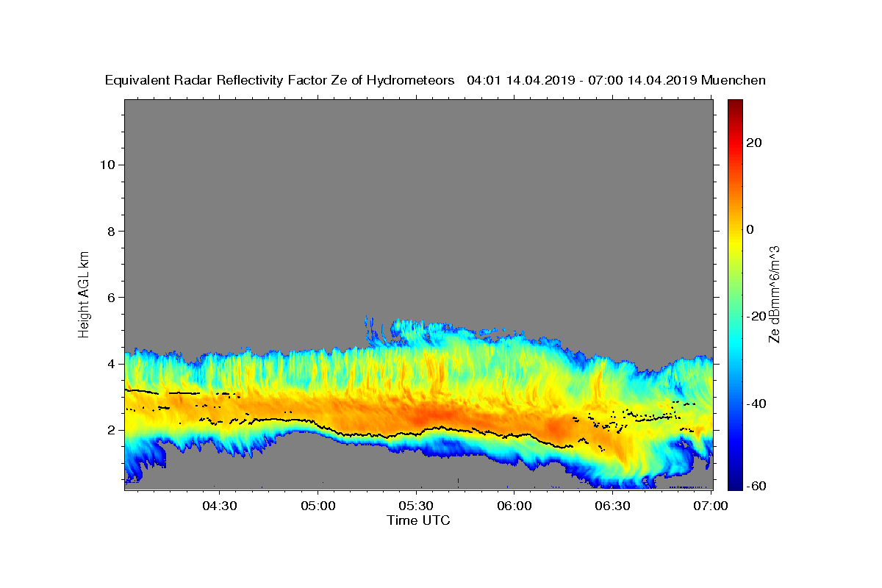Screen dimensions: 882x588
Task: Click the '04:30' time tick label
Action: click(220, 506)
